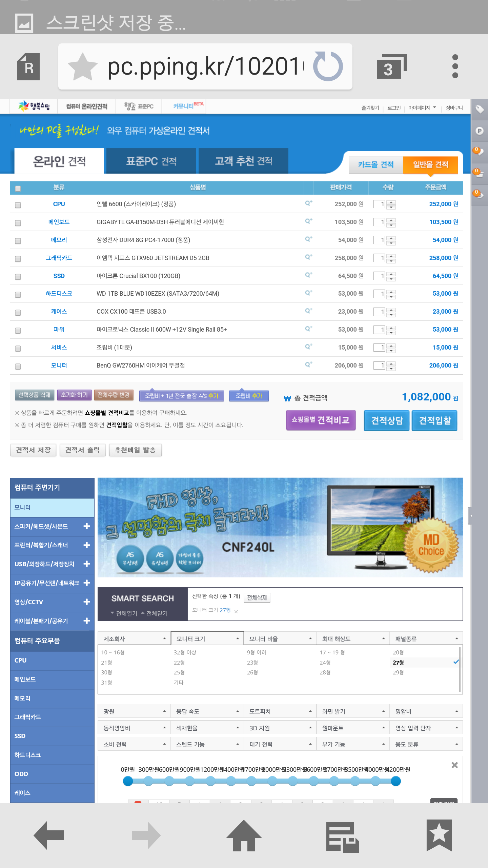Open the saved pages icon in bottom bar
Viewport: 488px width, 868px height.
click(x=342, y=837)
